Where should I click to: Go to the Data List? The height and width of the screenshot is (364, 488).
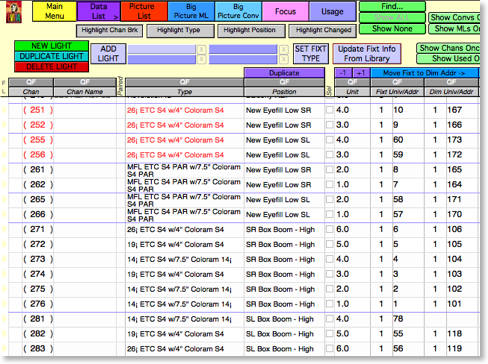99,11
